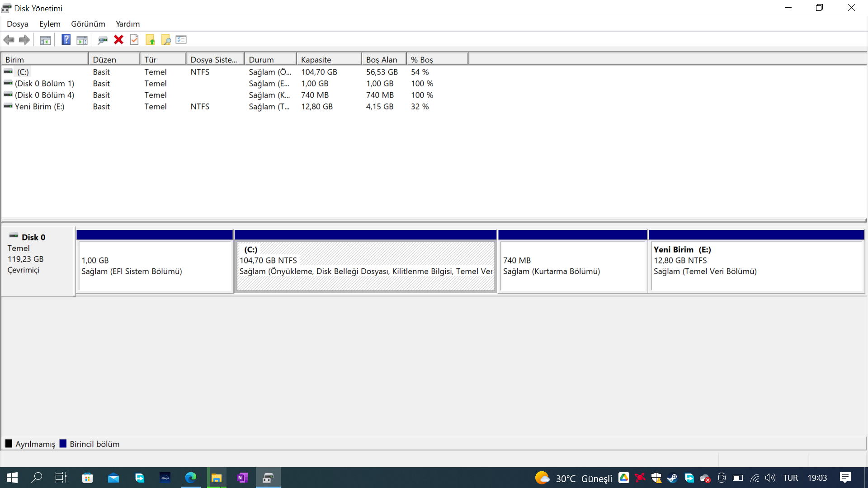This screenshot has height=488, width=868.
Task: Click the rescan disks magnifier-drive icon
Action: pyautogui.click(x=103, y=40)
